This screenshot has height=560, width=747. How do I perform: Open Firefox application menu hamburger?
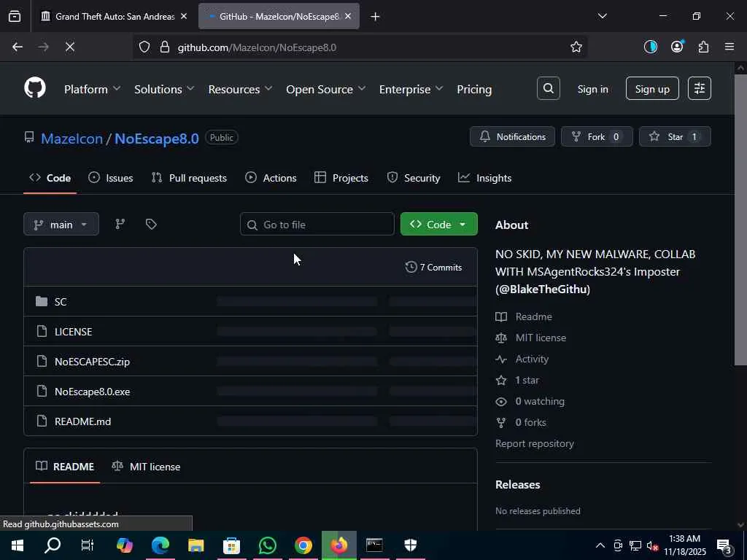pyautogui.click(x=729, y=47)
